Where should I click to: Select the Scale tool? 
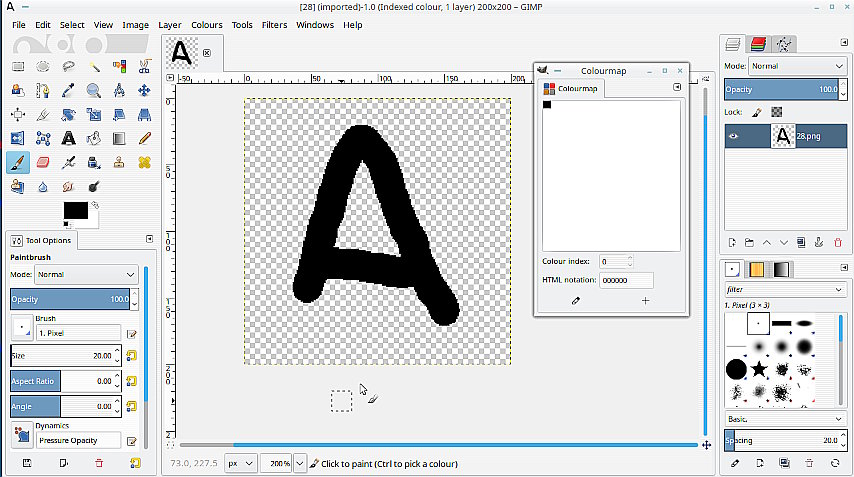(x=94, y=114)
